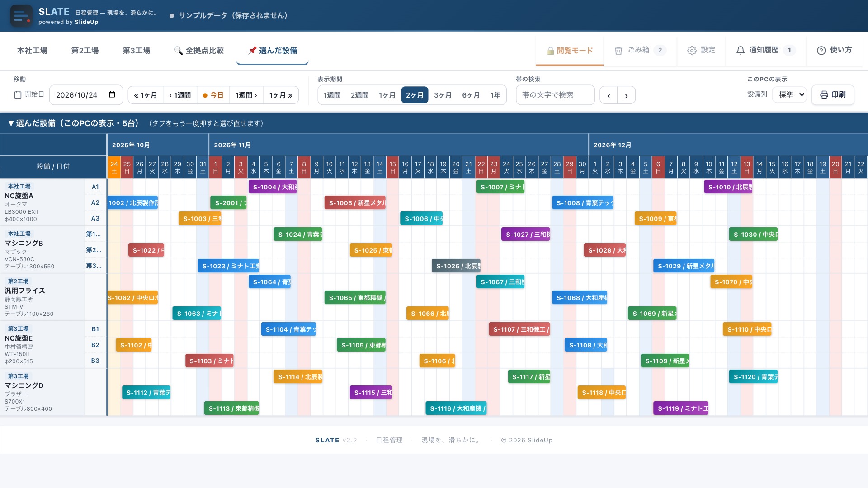Click NC旋盤E row B3 label

pos(95,361)
